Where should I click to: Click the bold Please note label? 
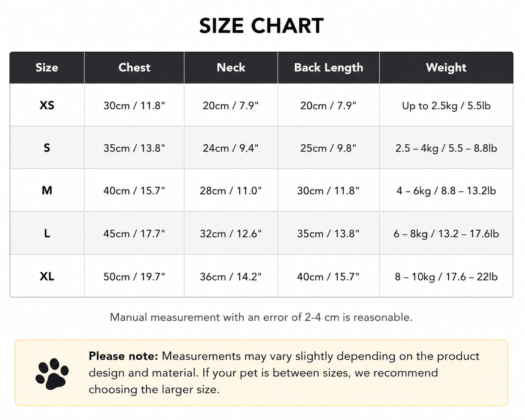[x=124, y=356]
